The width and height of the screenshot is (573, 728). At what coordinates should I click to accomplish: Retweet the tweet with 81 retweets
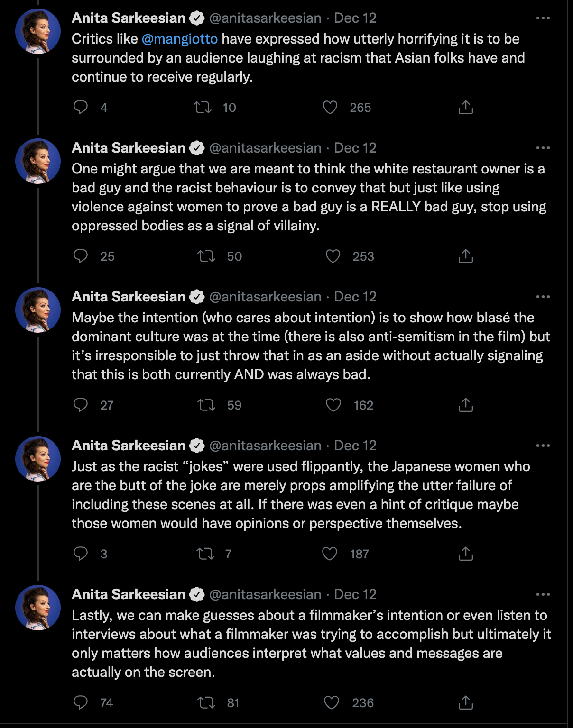click(206, 703)
